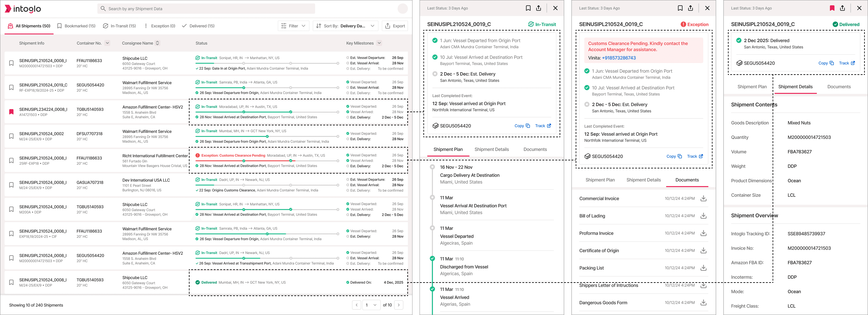This screenshot has width=868, height=315.
Task: Toggle the Consignee Name sort arrows
Action: (157, 43)
